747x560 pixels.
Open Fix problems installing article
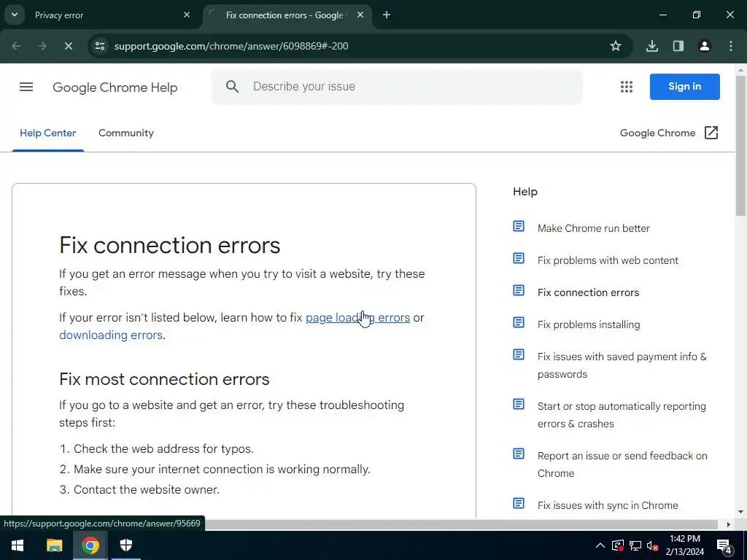[x=589, y=324]
